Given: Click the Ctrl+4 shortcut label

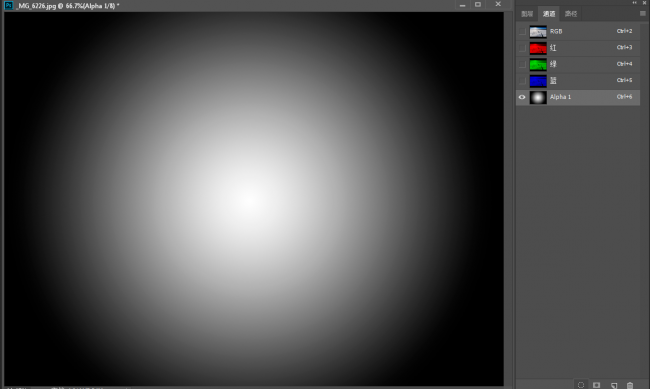Looking at the screenshot, I should click(x=624, y=64).
